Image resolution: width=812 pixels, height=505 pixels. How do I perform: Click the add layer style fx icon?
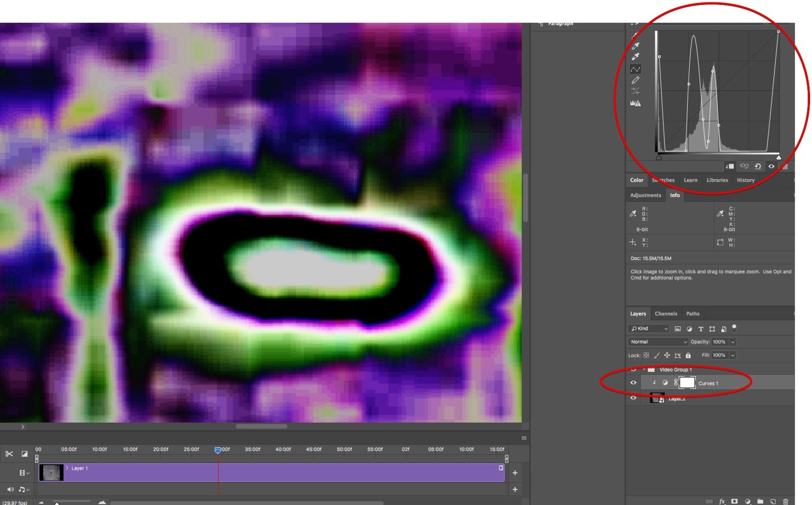pos(722,501)
